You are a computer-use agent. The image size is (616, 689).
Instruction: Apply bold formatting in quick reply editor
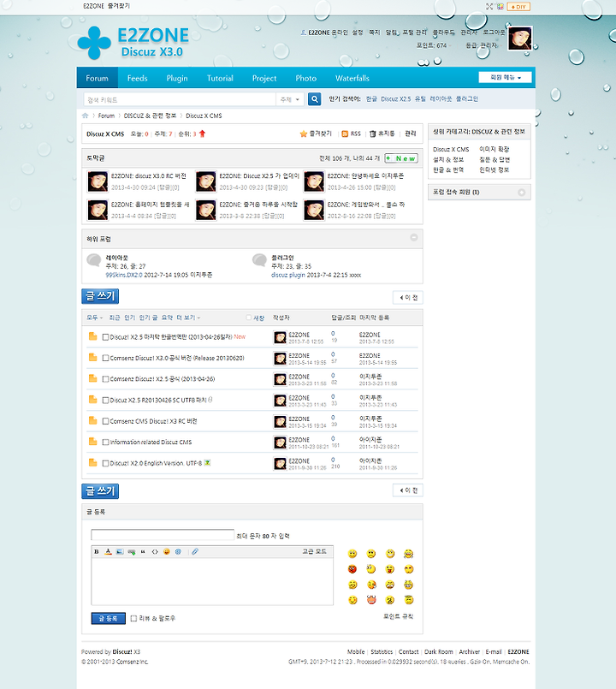96,551
